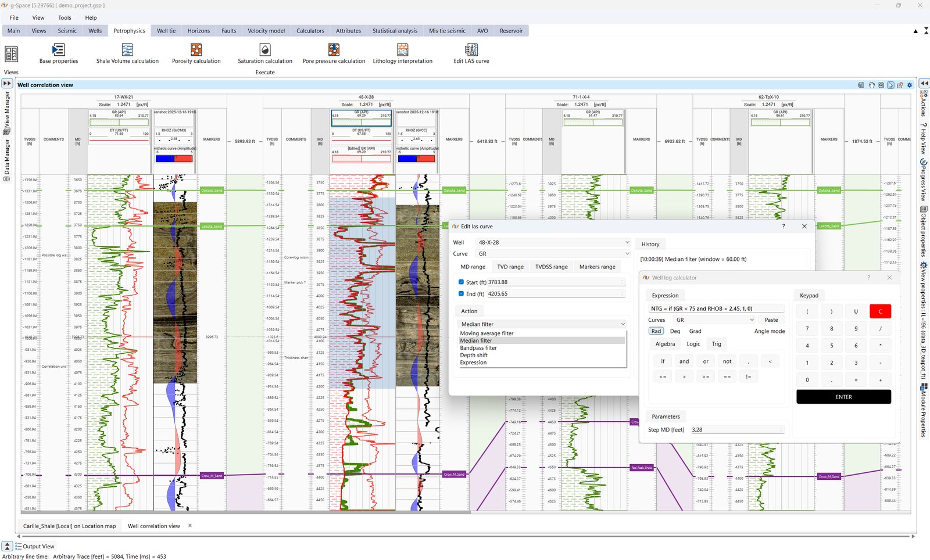Screen dimensions: 930x560
Task: Click the well tracks template icon
Action: 861,85
